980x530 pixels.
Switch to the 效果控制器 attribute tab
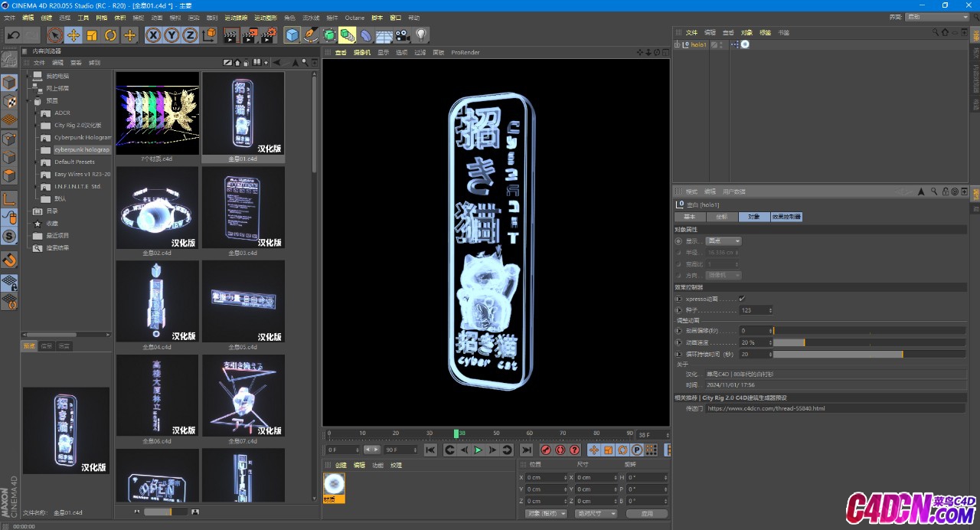[x=786, y=217]
